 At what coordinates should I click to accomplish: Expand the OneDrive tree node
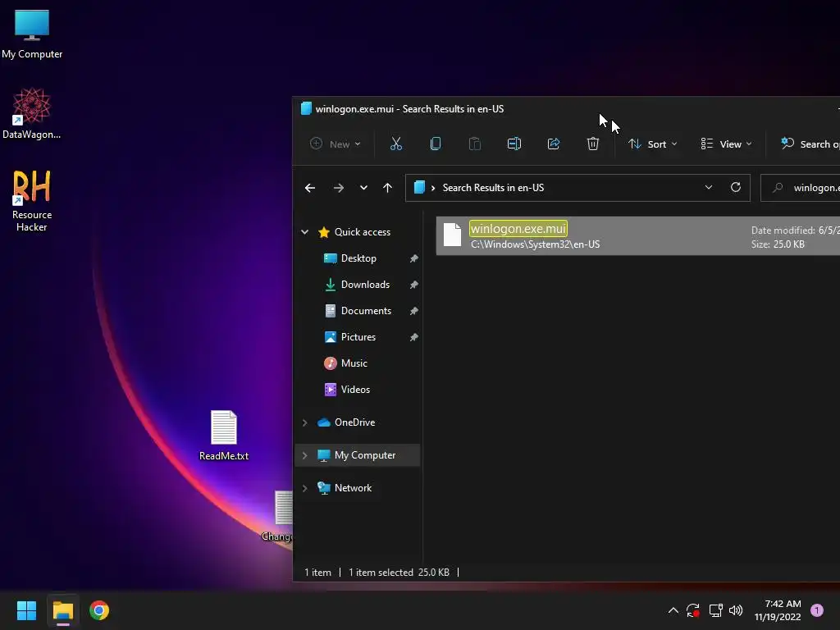[305, 422]
